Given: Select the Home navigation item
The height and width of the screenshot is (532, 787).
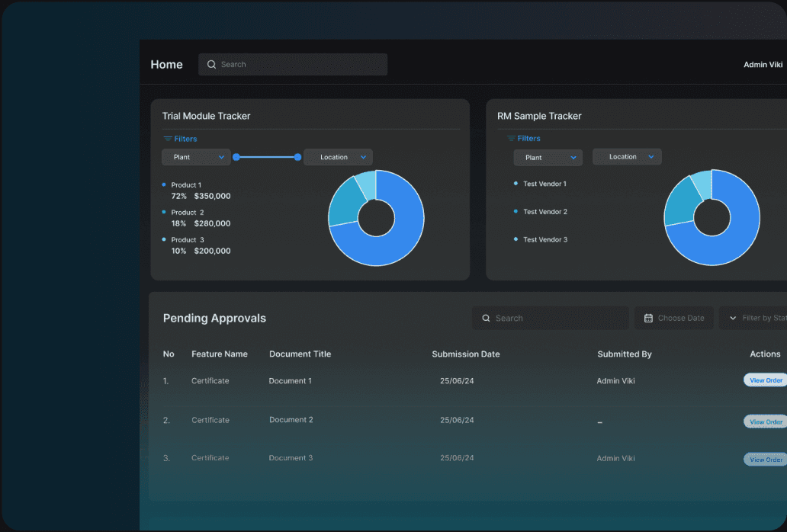Looking at the screenshot, I should click(x=166, y=64).
